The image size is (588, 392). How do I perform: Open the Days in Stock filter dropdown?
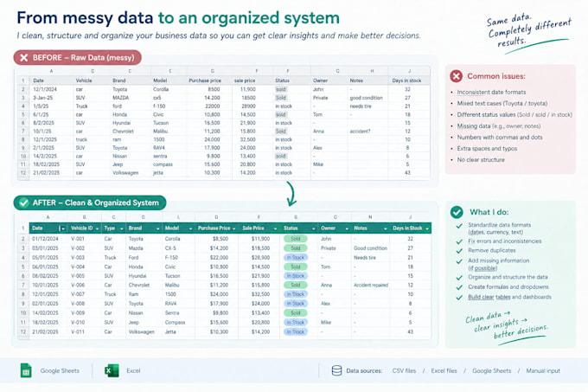coord(427,228)
